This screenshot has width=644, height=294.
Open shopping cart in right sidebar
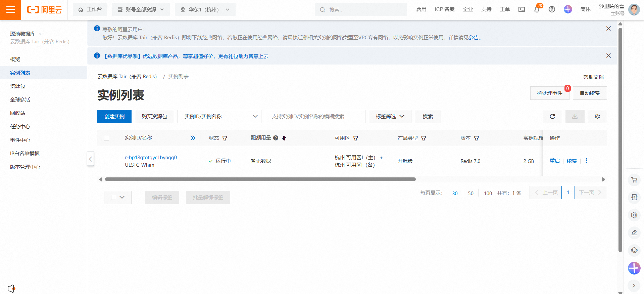tap(634, 180)
